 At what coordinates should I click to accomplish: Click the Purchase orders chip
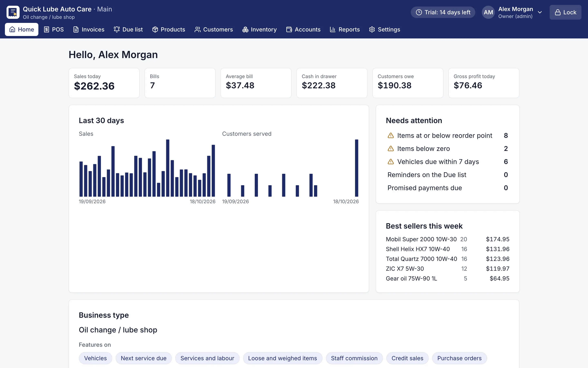click(x=459, y=358)
